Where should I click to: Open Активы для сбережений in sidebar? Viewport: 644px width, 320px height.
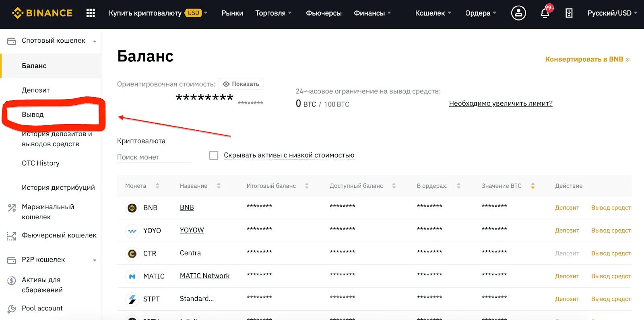pyautogui.click(x=42, y=285)
